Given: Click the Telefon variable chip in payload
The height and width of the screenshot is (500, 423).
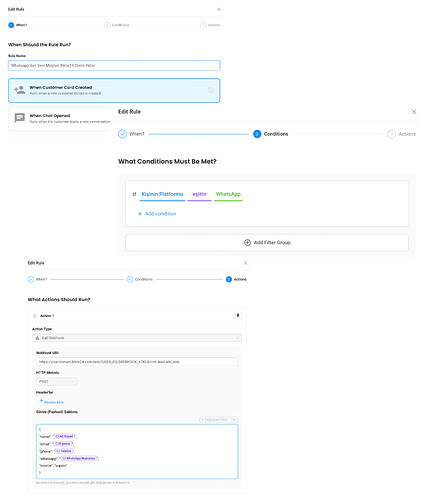Looking at the screenshot, I should [64, 451].
